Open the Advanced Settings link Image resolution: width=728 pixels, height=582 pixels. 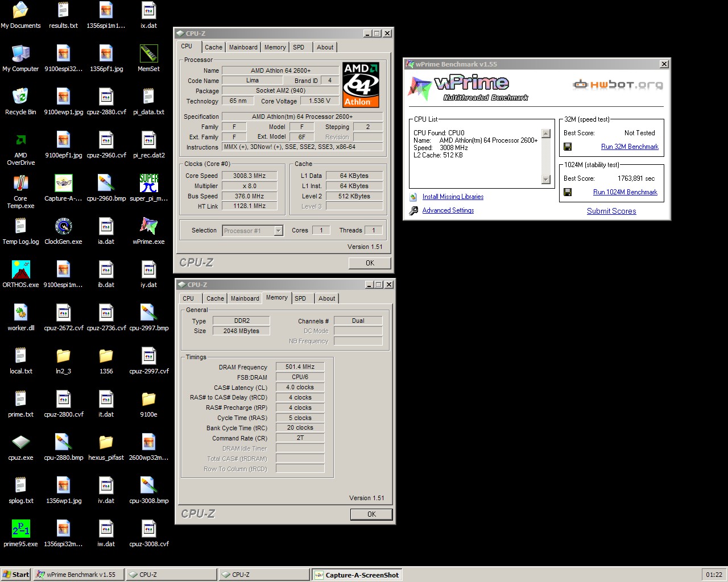coord(448,210)
